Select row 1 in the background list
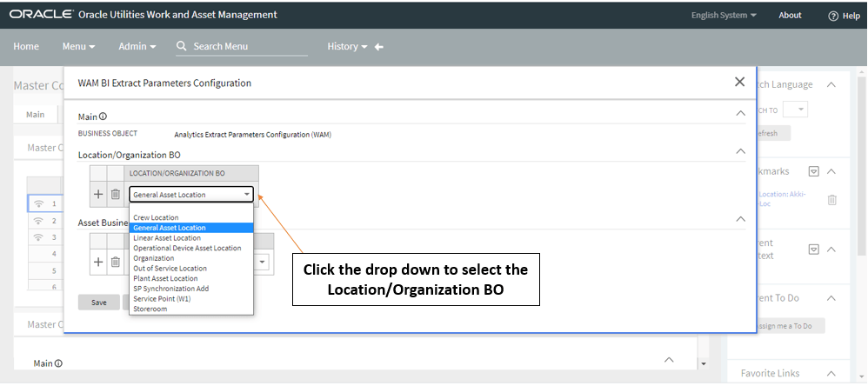Viewport: 868px width, 386px height. pyautogui.click(x=44, y=203)
